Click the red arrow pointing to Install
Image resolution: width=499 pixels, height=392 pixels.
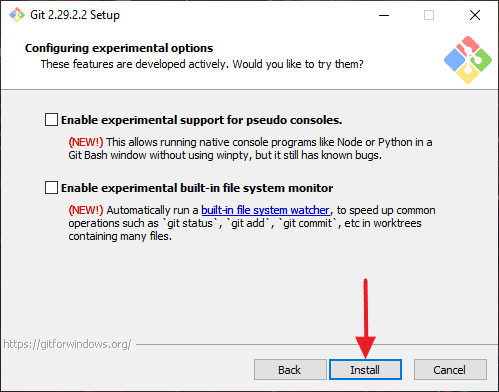pyautogui.click(x=365, y=318)
